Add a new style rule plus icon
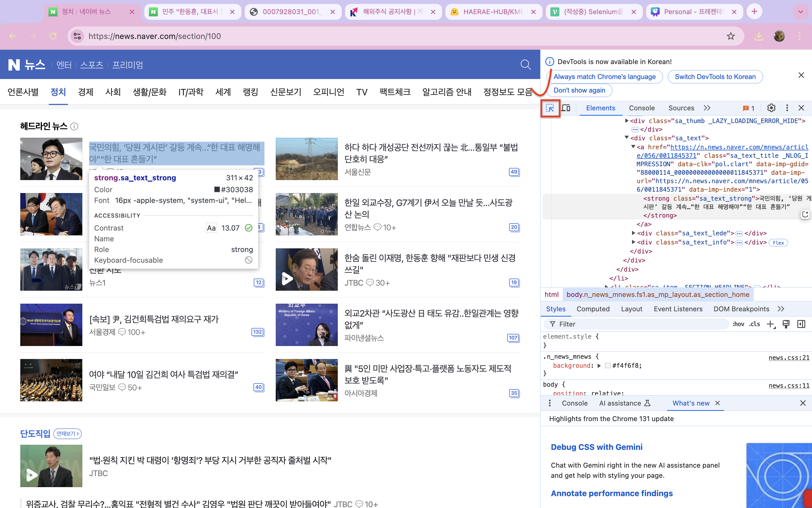Image resolution: width=812 pixels, height=508 pixels. tap(771, 324)
